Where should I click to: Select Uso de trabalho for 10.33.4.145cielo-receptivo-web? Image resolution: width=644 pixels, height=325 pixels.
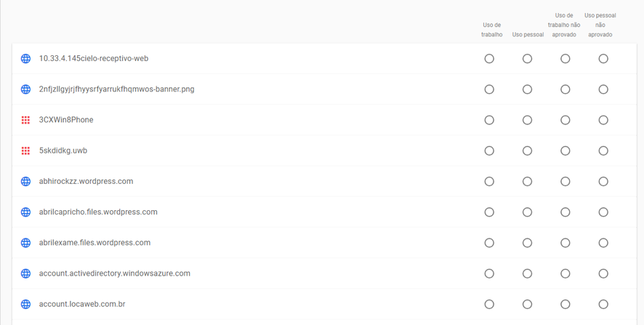[x=489, y=59]
